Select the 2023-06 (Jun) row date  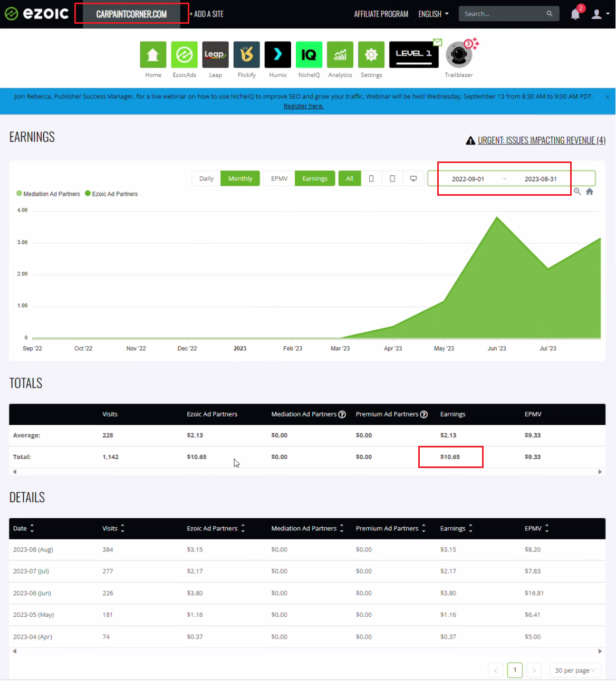32,593
